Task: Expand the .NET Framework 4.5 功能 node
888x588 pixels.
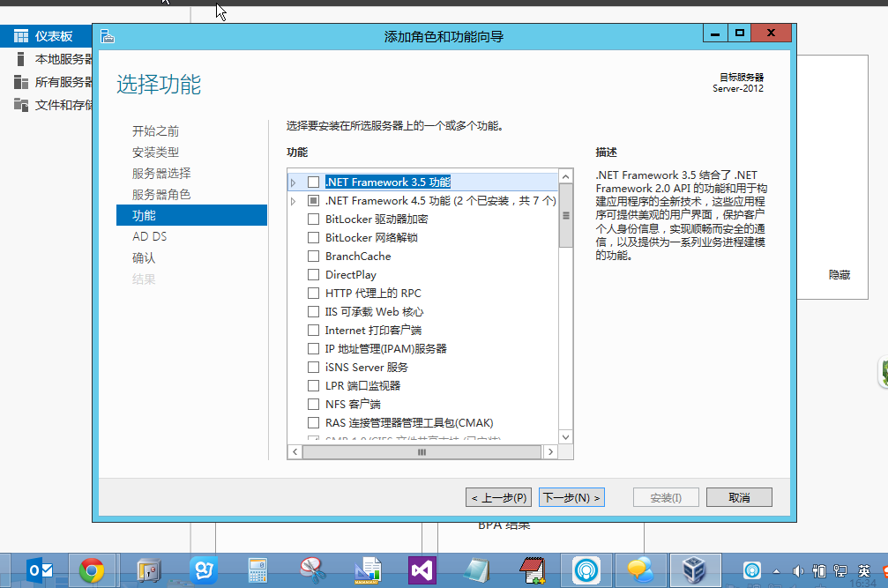Action: click(x=293, y=201)
